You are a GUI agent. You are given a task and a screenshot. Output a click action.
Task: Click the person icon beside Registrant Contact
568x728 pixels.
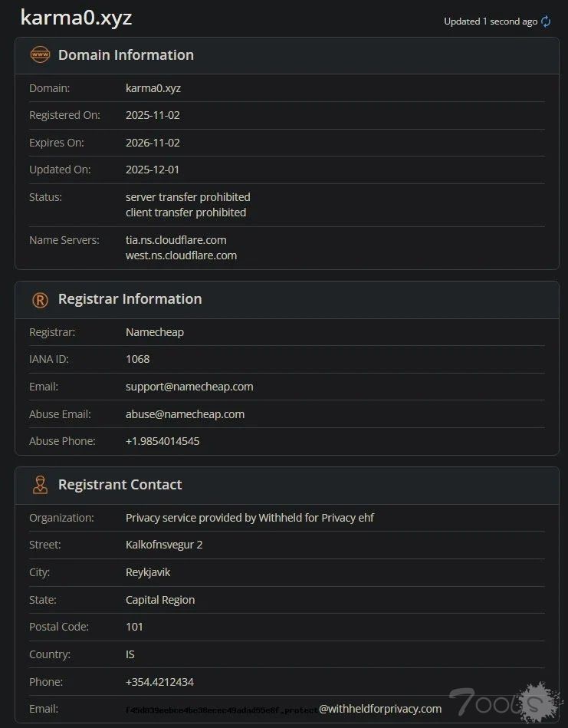(40, 485)
